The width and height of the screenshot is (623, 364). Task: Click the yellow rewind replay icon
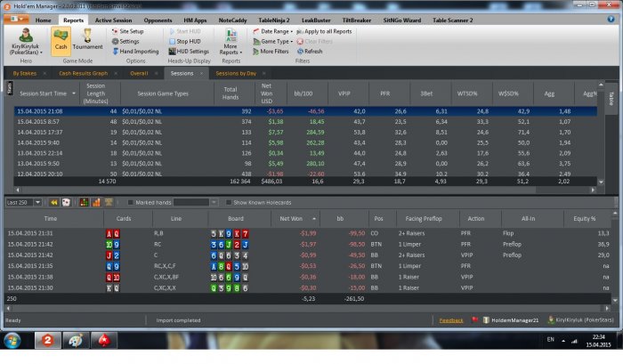53,202
